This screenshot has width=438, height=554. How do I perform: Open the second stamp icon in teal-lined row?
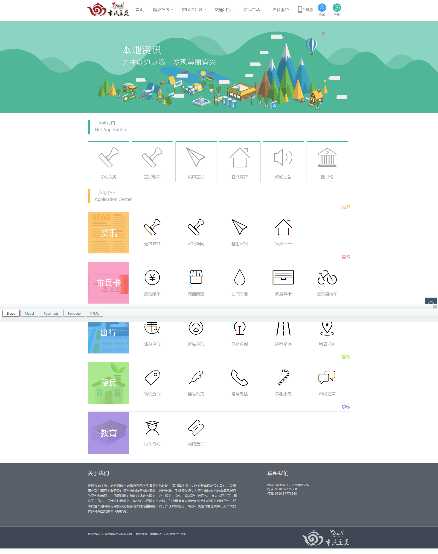pyautogui.click(x=152, y=157)
